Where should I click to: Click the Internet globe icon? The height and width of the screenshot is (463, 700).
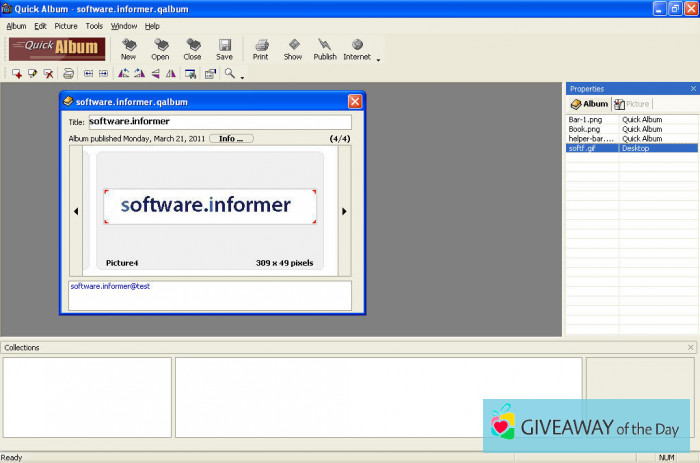click(x=356, y=48)
